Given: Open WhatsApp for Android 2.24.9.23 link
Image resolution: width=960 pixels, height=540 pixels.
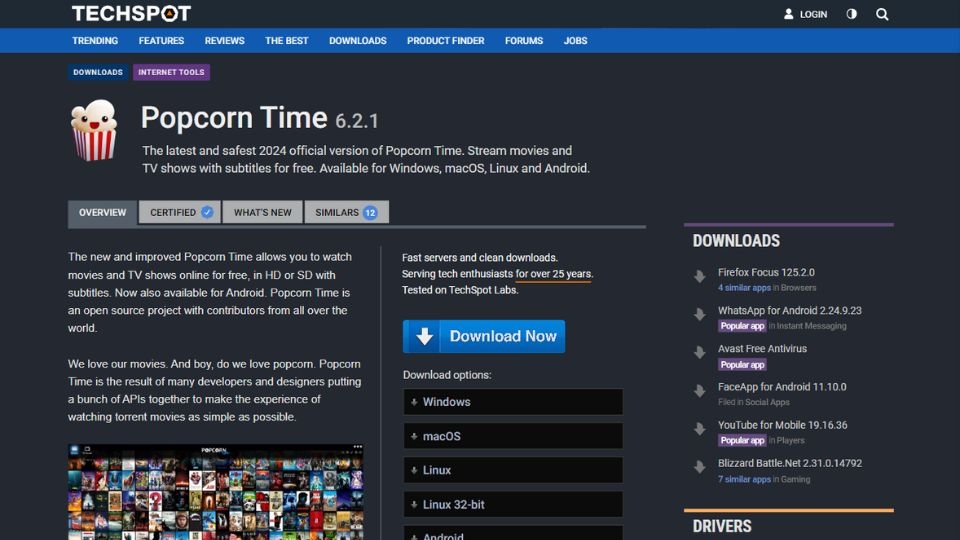Looking at the screenshot, I should point(789,310).
